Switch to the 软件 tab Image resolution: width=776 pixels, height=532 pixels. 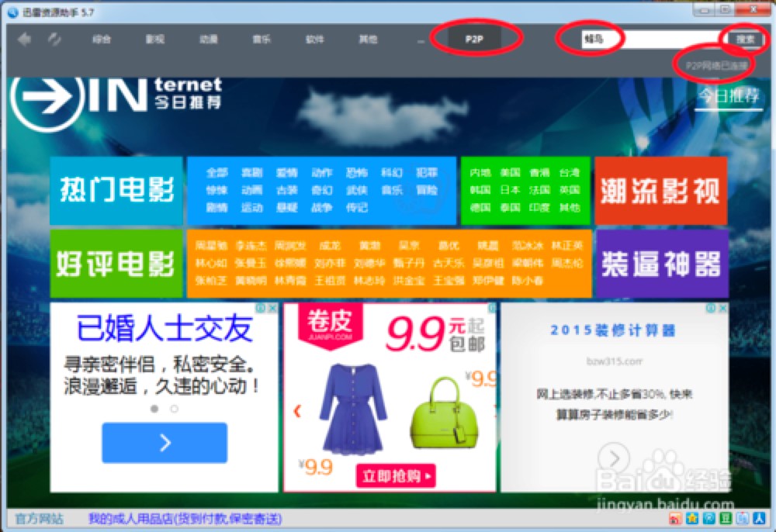tap(315, 39)
